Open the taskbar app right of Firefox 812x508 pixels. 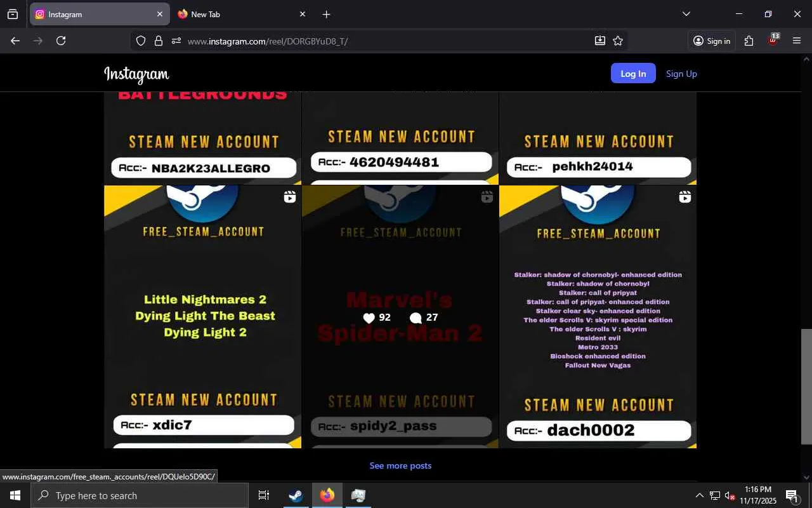[x=358, y=495]
